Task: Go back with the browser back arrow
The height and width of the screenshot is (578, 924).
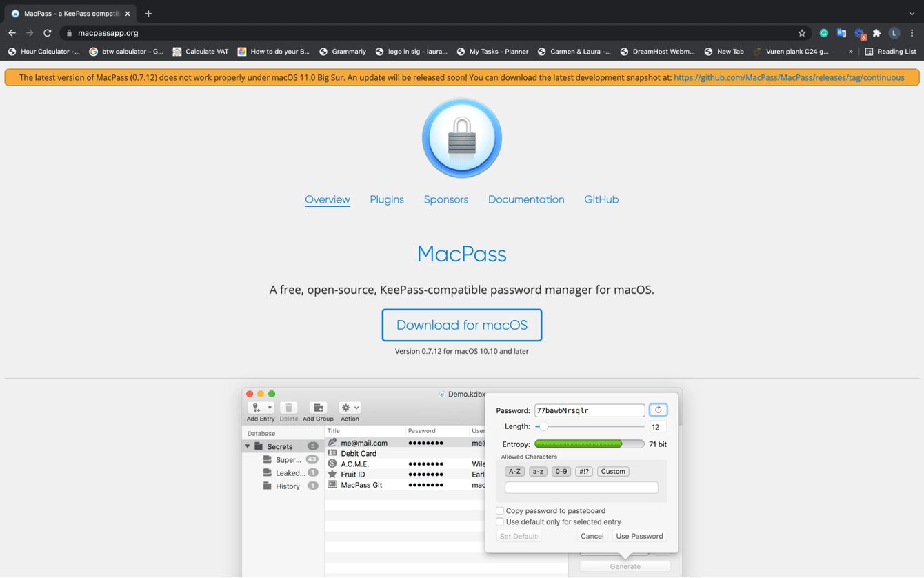Action: (12, 33)
